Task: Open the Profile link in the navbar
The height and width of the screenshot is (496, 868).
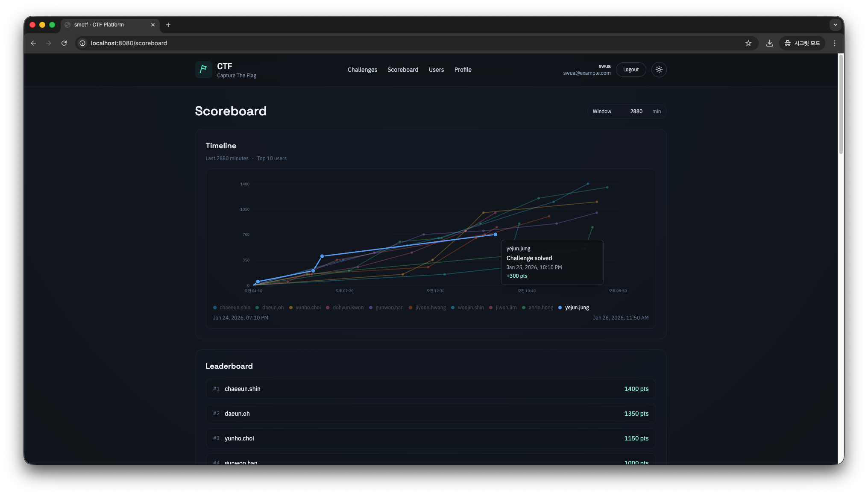Action: [463, 70]
